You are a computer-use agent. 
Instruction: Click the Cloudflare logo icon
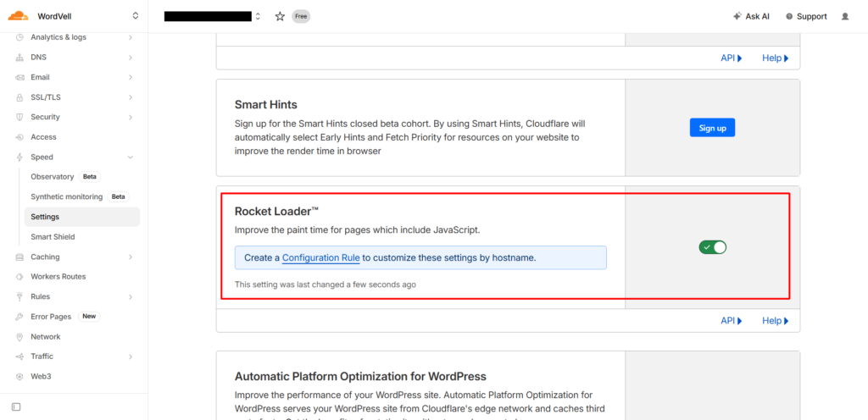[18, 16]
